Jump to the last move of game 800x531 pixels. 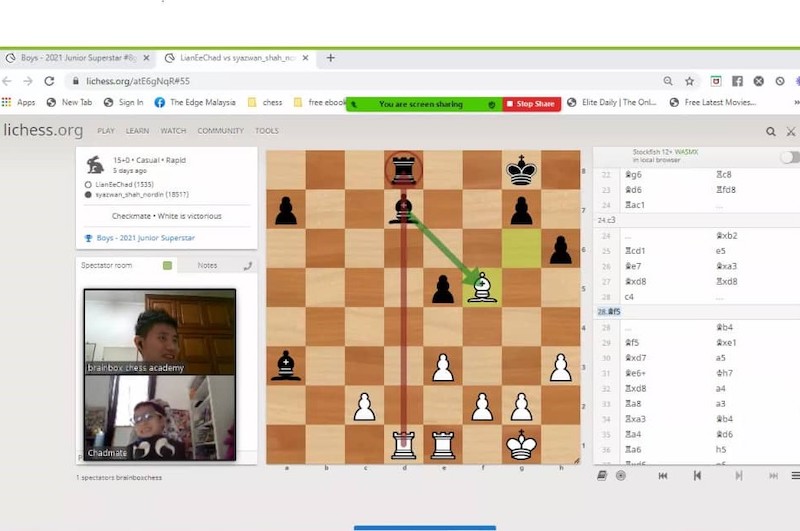(x=773, y=475)
